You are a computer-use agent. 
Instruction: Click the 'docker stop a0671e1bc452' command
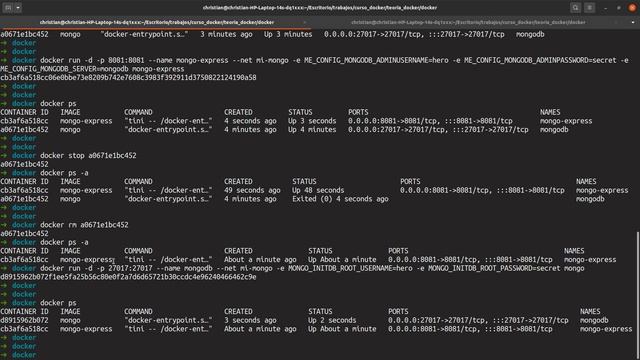click(88, 156)
